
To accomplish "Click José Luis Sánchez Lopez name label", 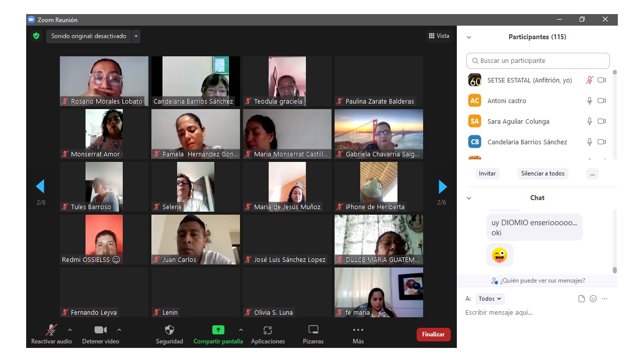I will (x=290, y=259).
